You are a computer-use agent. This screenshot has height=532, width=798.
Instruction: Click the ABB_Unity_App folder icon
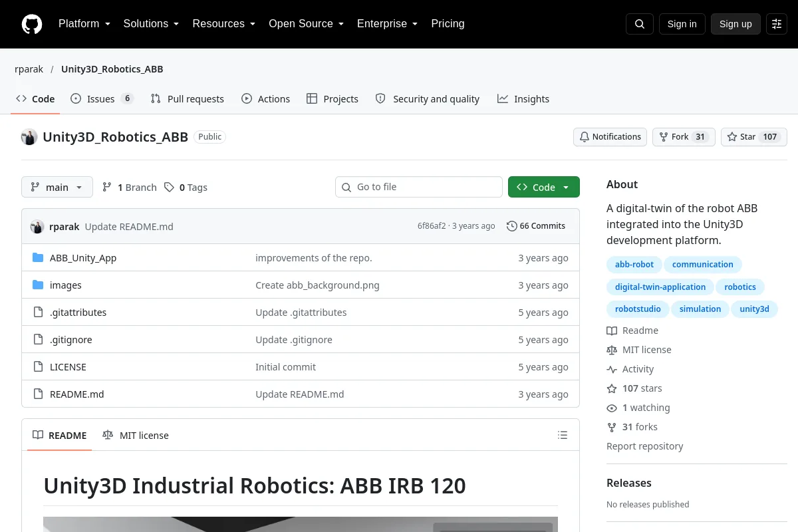38,258
